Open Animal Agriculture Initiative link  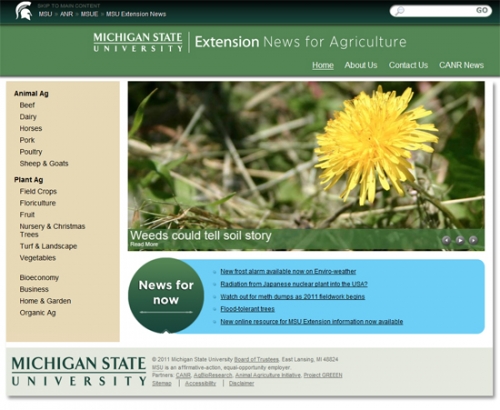268,375
